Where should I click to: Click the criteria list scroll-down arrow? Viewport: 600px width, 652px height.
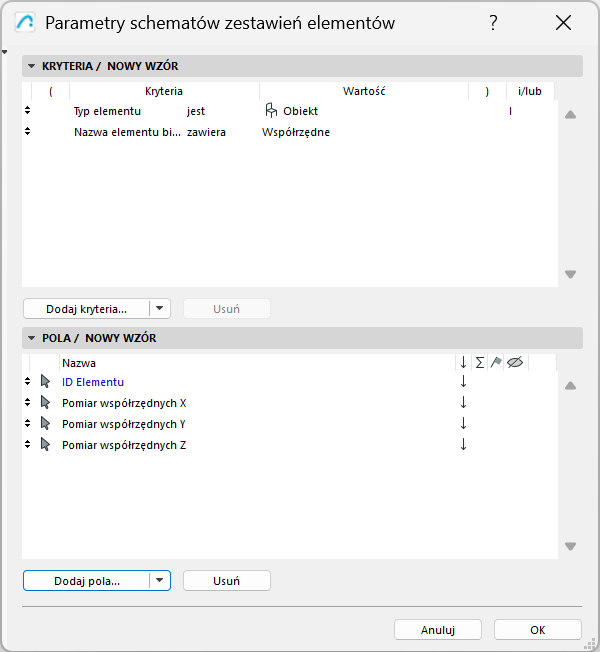click(570, 274)
